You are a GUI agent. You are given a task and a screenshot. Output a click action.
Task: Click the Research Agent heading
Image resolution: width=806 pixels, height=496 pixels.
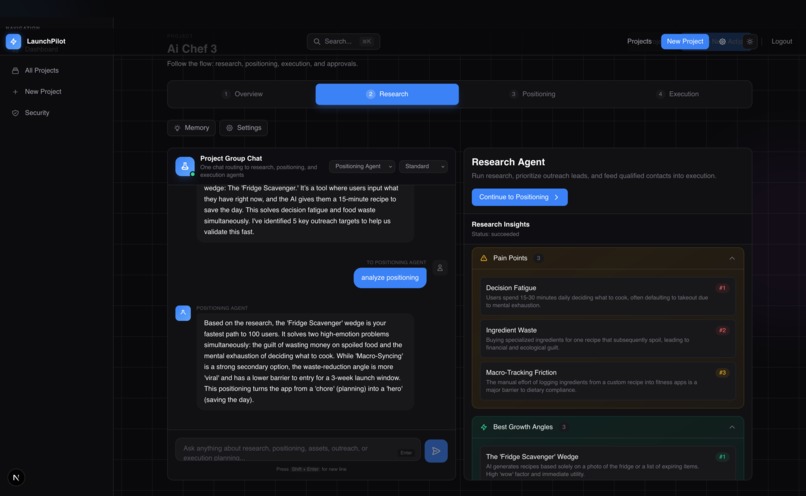(508, 162)
